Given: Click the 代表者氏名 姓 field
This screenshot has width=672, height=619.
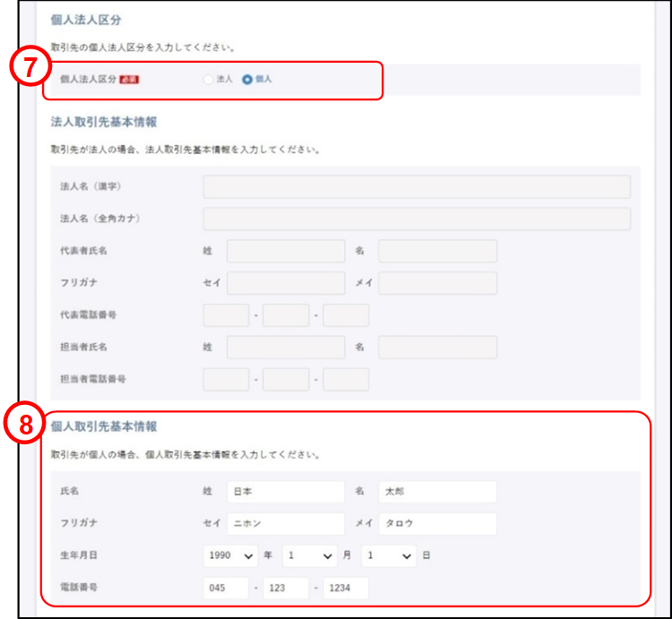Looking at the screenshot, I should click(286, 251).
